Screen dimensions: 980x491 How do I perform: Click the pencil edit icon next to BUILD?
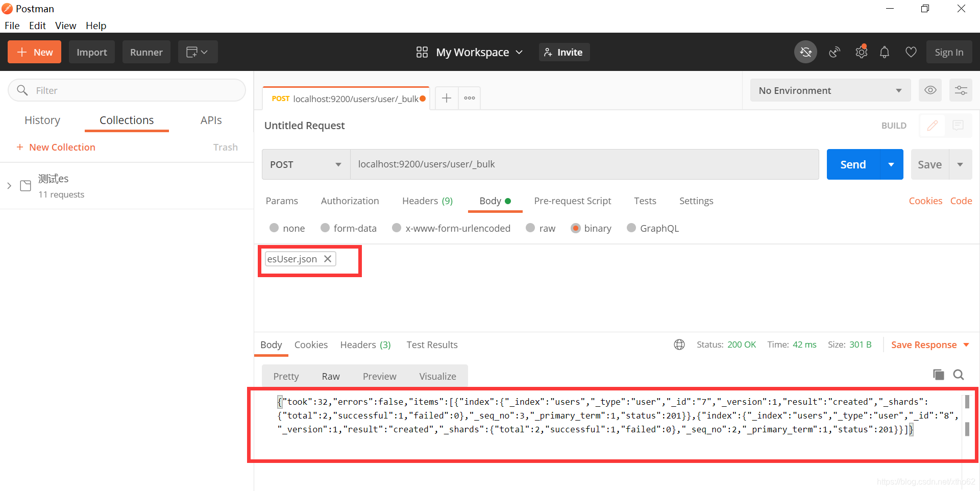pos(932,126)
